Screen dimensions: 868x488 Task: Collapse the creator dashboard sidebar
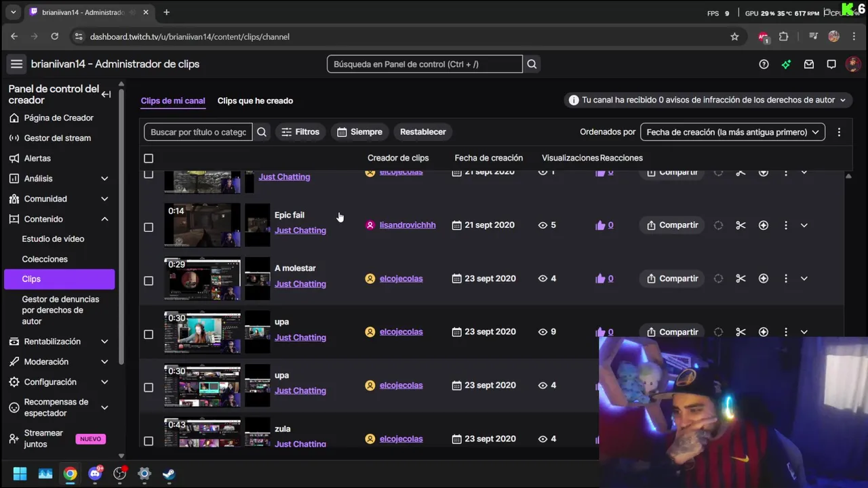click(106, 94)
